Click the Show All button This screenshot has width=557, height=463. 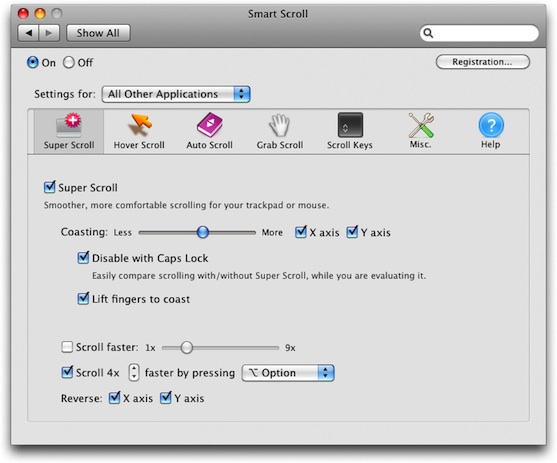(98, 33)
